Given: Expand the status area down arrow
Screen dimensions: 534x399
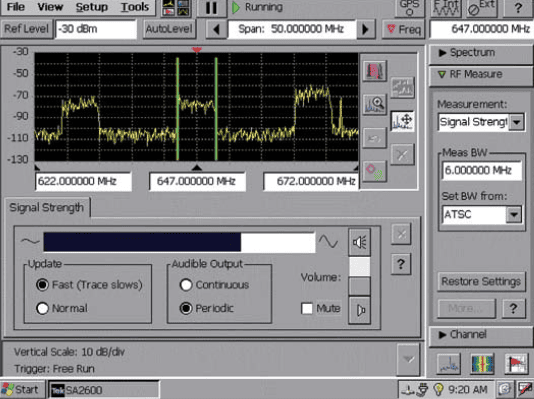Looking at the screenshot, I should click(408, 359).
